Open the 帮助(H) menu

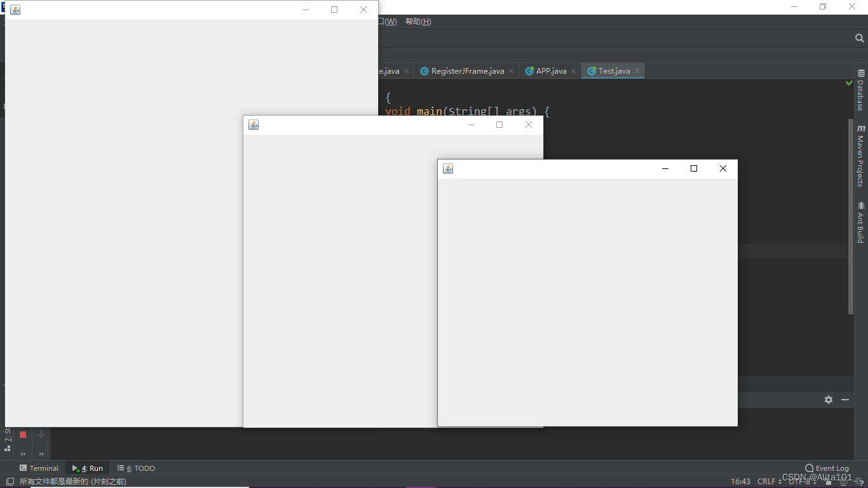pyautogui.click(x=418, y=22)
